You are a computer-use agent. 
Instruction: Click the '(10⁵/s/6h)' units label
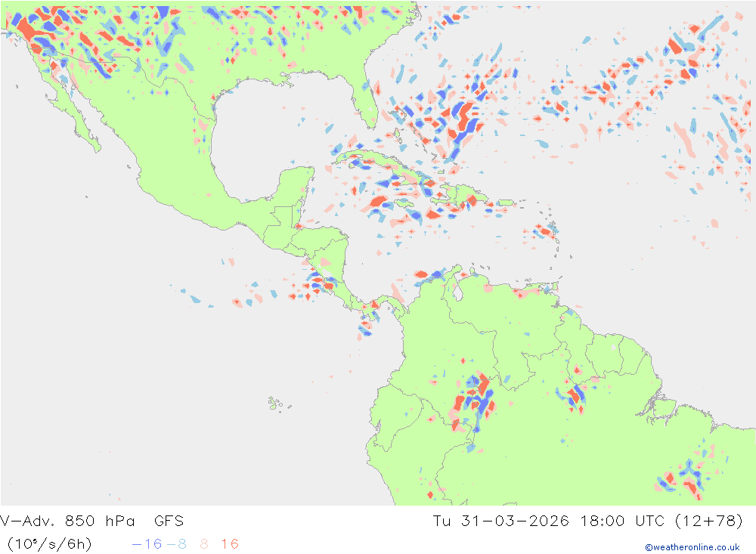click(x=50, y=544)
